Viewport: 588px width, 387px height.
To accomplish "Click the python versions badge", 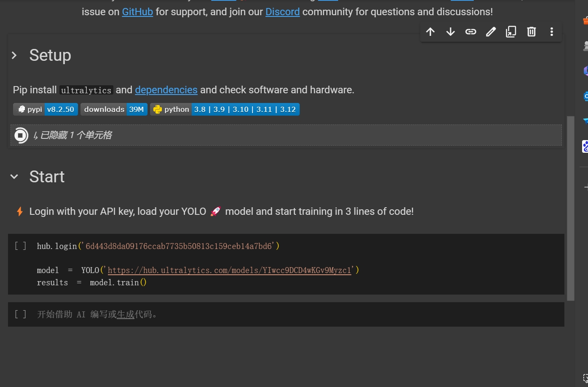I will click(x=225, y=109).
